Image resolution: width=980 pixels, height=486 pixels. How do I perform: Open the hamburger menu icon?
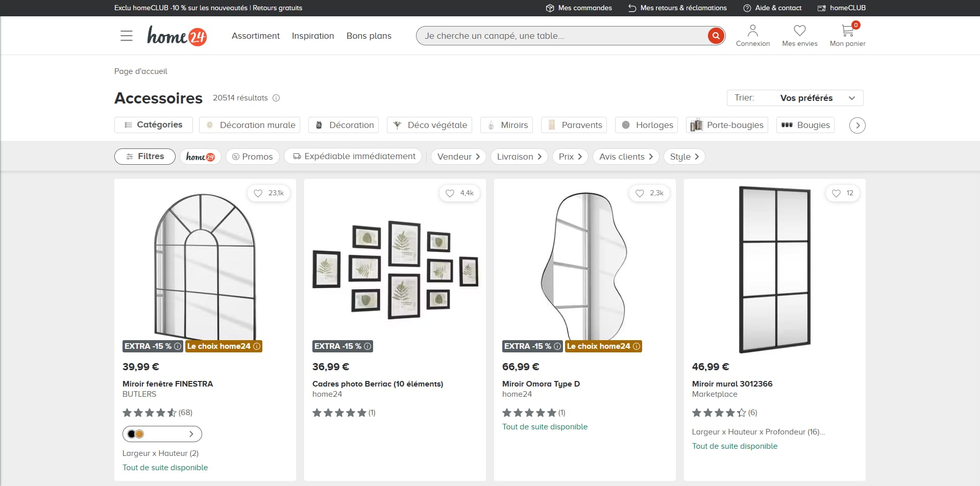[x=127, y=36]
